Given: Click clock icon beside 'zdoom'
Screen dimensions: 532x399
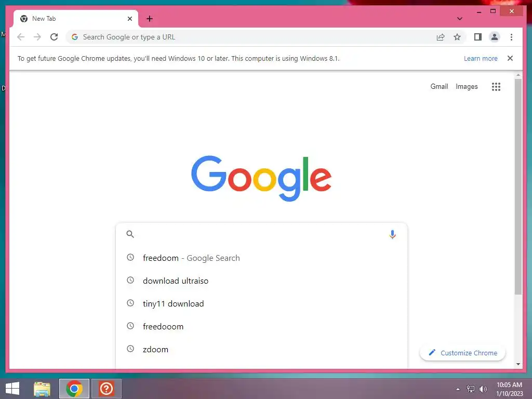Looking at the screenshot, I should pyautogui.click(x=130, y=349).
